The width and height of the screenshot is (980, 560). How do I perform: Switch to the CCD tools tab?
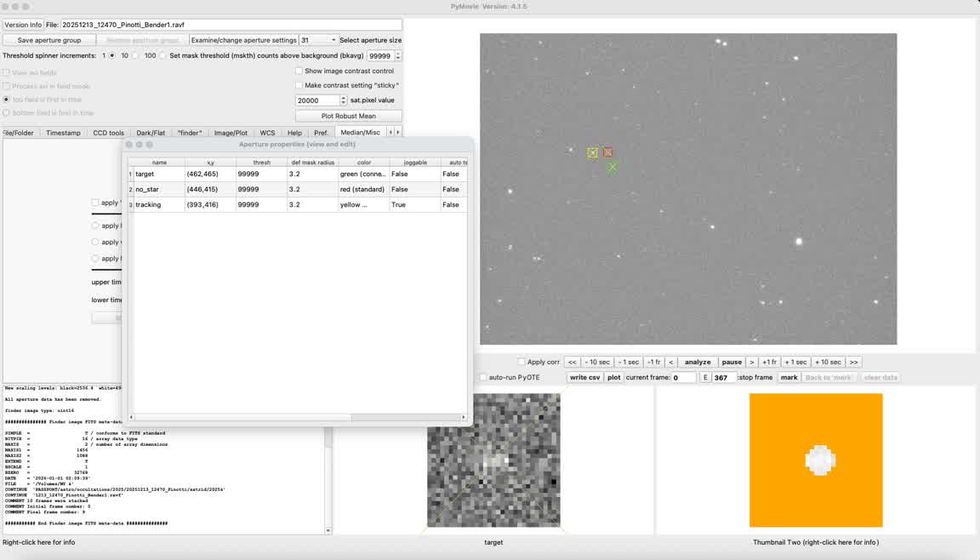(108, 133)
